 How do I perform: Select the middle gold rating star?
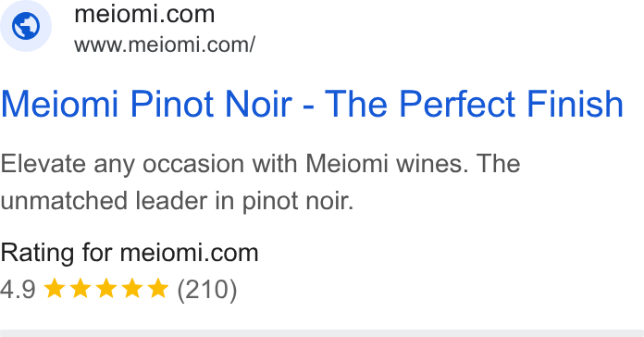click(x=106, y=288)
